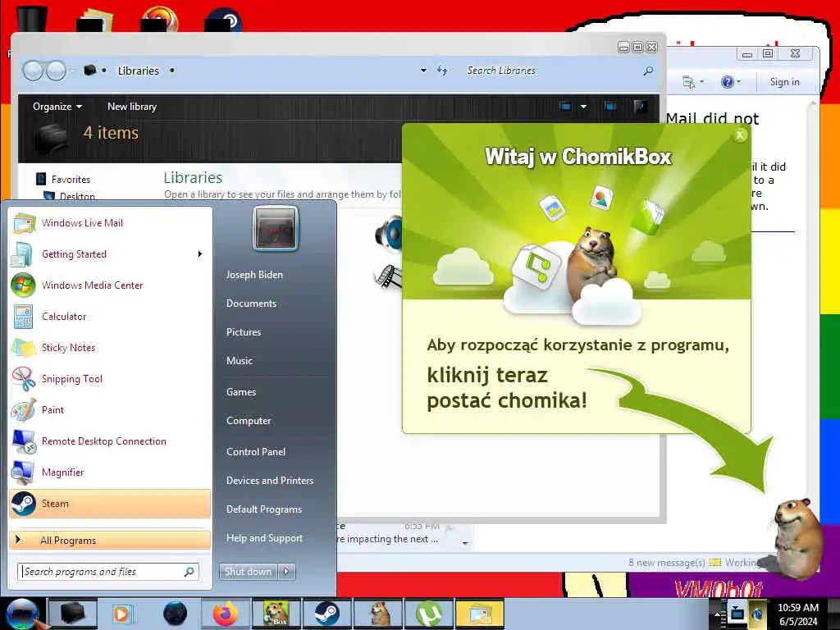Open Music from Start menu
This screenshot has height=630, width=840.
coord(240,361)
